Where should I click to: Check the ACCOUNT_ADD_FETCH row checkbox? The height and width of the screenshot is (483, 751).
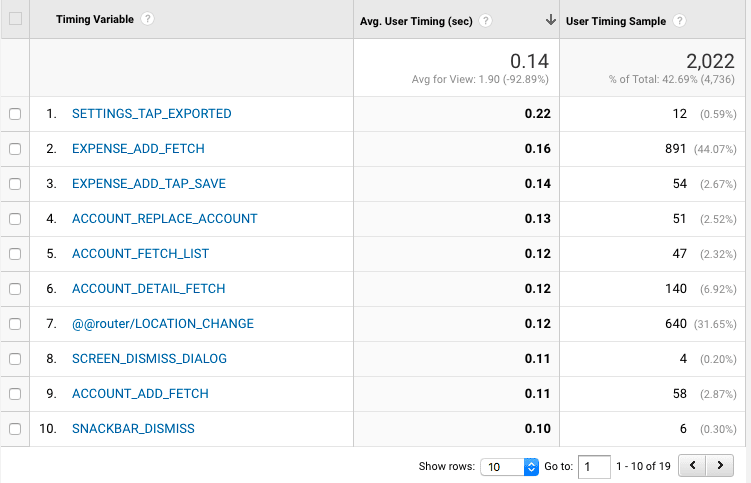pos(15,393)
